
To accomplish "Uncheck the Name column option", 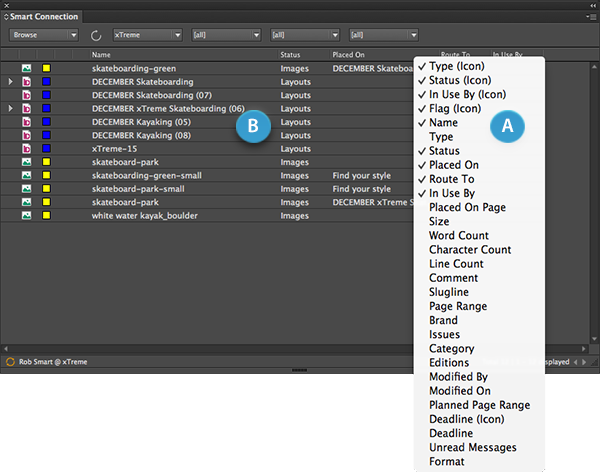I will point(479,123).
